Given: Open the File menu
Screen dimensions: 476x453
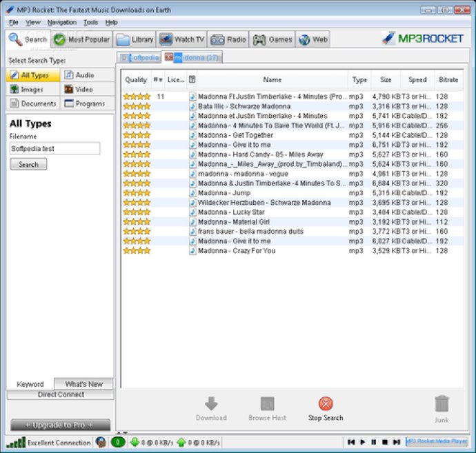Looking at the screenshot, I should click(13, 22).
